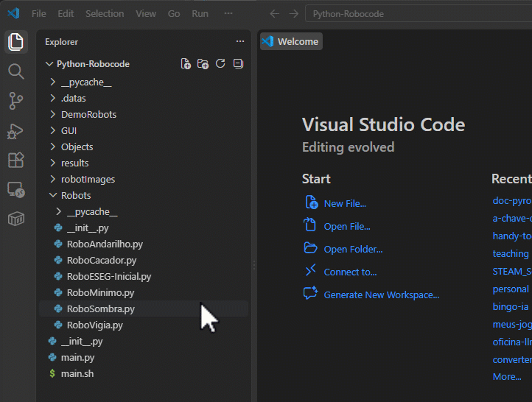This screenshot has width=532, height=402.
Task: Click the New Folder icon in Explorer header
Action: pyautogui.click(x=203, y=64)
